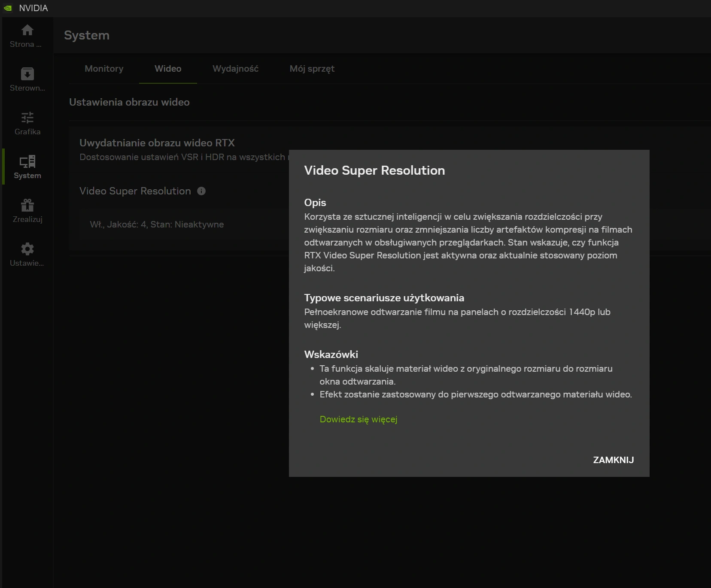
Task: Click the ZAMKNIJ button in dialog
Action: 613,460
